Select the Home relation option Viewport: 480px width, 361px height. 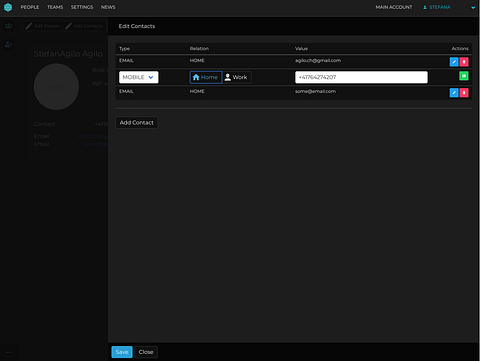[206, 77]
